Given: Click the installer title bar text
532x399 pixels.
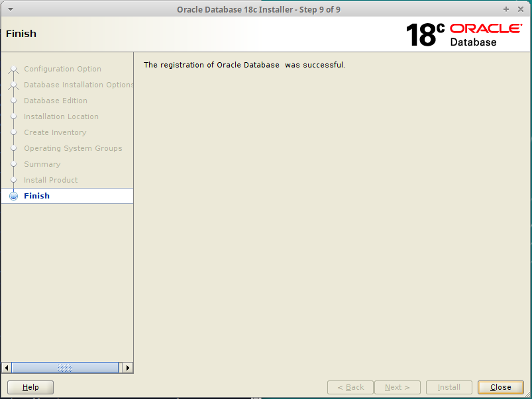Looking at the screenshot, I should click(258, 9).
